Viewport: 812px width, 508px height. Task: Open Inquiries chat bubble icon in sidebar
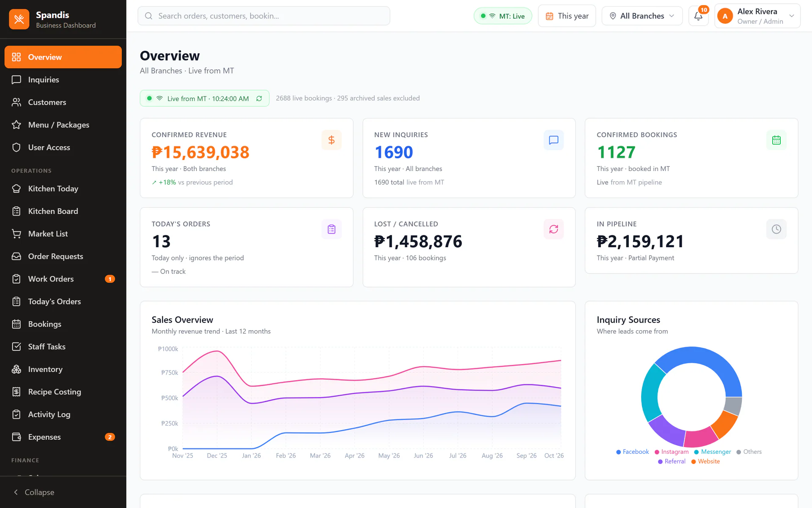coord(16,80)
